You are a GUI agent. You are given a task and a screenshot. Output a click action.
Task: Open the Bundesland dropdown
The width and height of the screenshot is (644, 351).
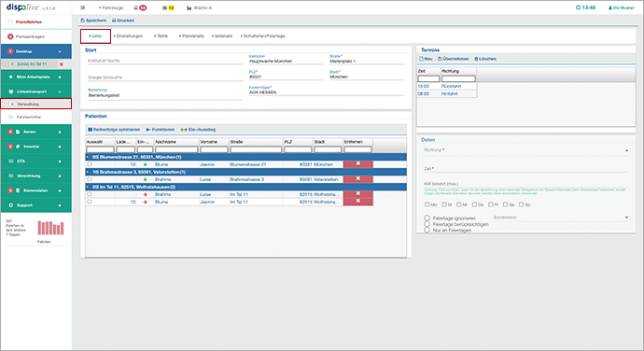pos(561,218)
